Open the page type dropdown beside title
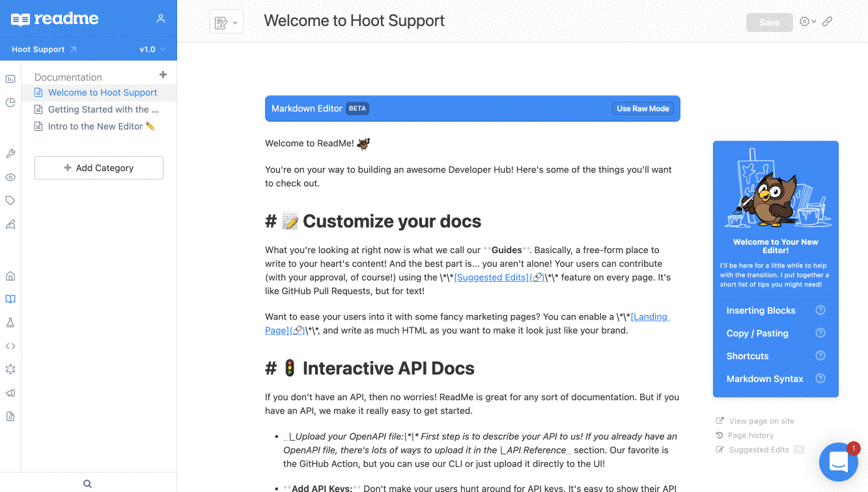This screenshot has height=492, width=868. (x=227, y=22)
